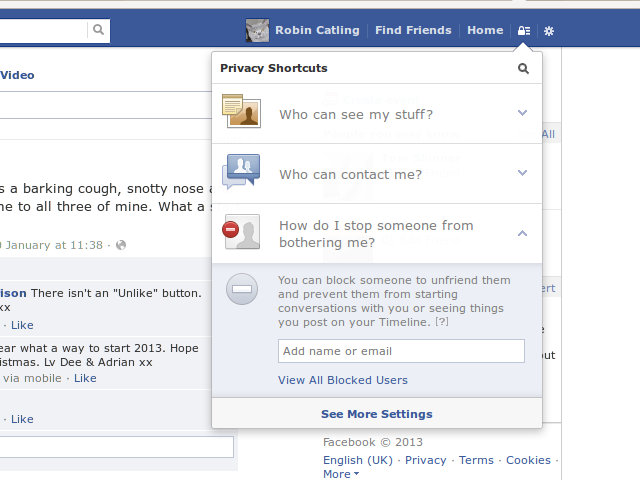The image size is (640, 480).
Task: Like the 'way to start 2013' comment
Action: [85, 378]
